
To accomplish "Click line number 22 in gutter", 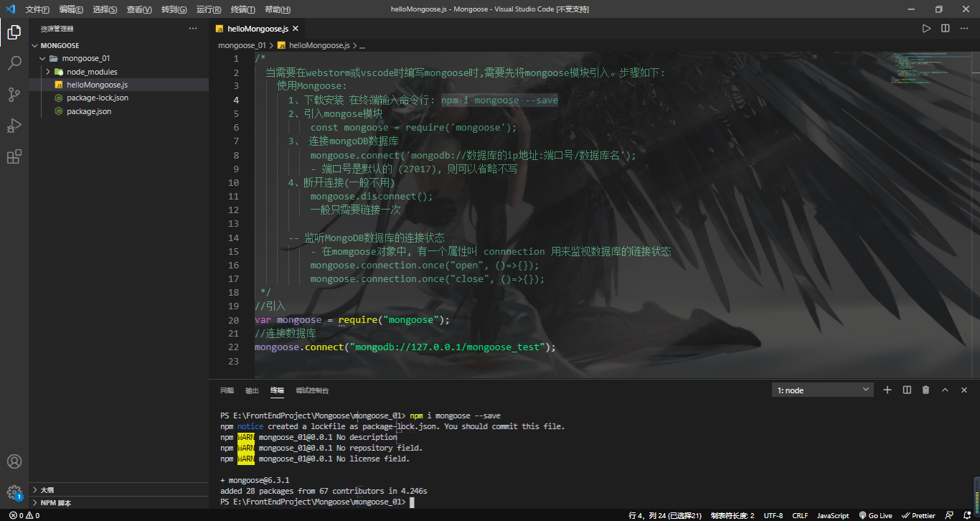I will point(233,347).
